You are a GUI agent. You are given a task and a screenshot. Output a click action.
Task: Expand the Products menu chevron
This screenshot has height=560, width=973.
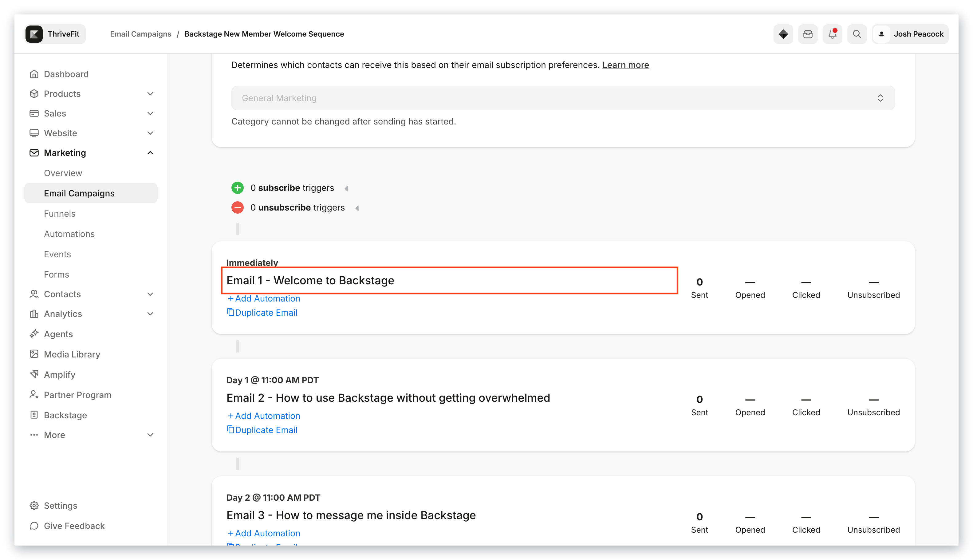pyautogui.click(x=150, y=93)
